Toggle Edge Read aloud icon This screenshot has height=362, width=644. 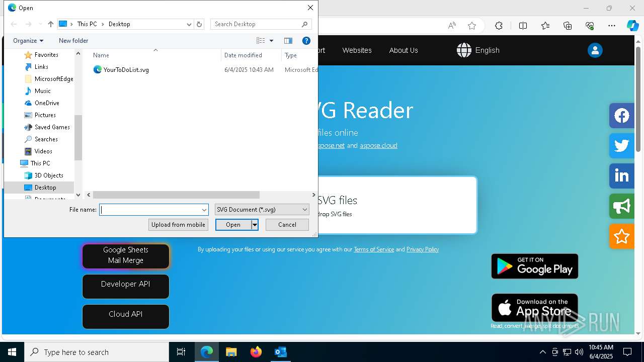452,26
